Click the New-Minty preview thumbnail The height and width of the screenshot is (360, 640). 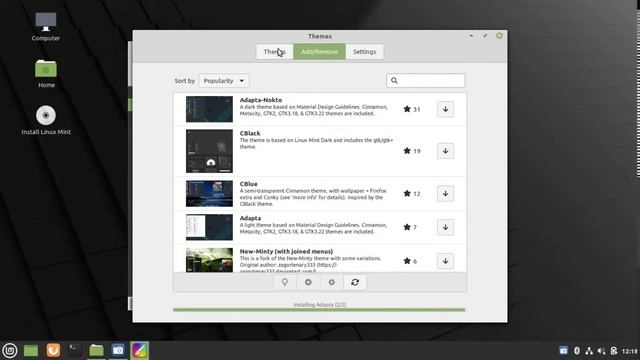click(209, 260)
